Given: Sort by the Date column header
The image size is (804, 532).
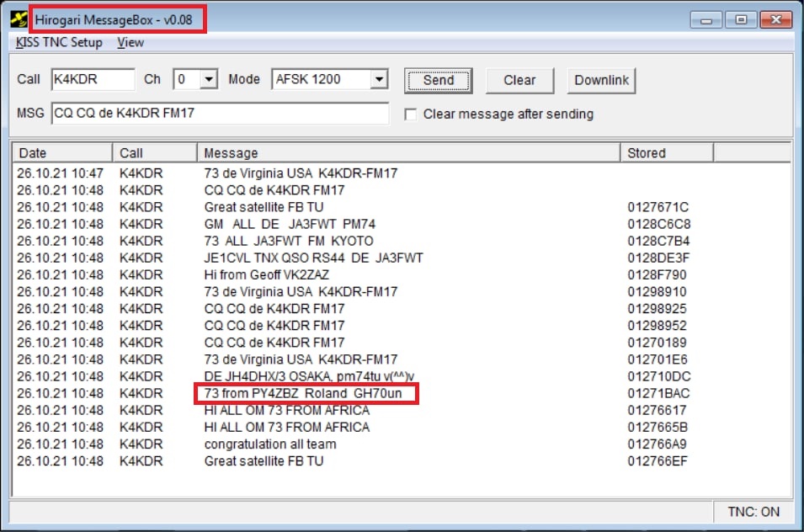Looking at the screenshot, I should 62,152.
